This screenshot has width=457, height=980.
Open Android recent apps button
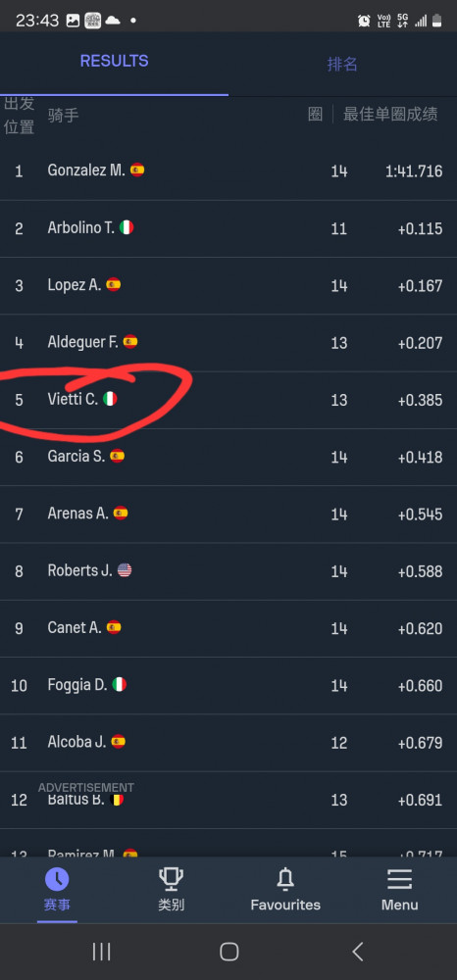pos(101,952)
